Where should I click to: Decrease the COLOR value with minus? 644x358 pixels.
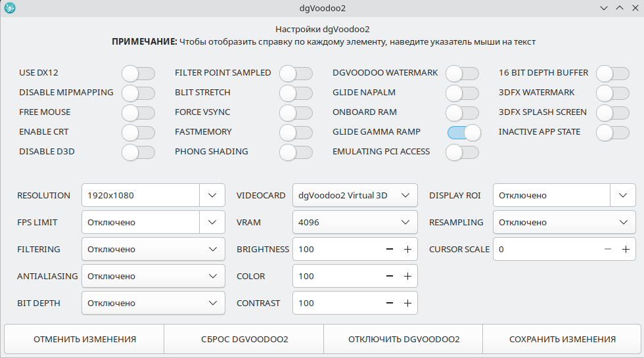(390, 277)
